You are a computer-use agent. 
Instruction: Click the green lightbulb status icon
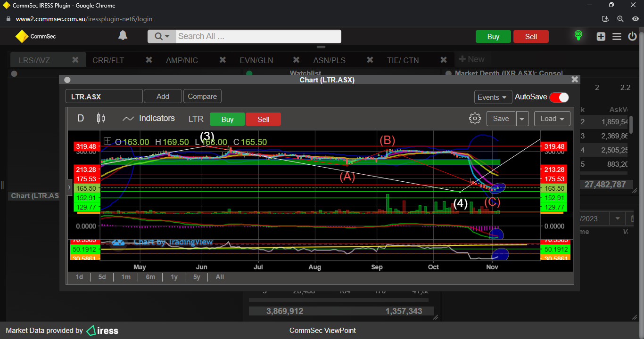[578, 36]
